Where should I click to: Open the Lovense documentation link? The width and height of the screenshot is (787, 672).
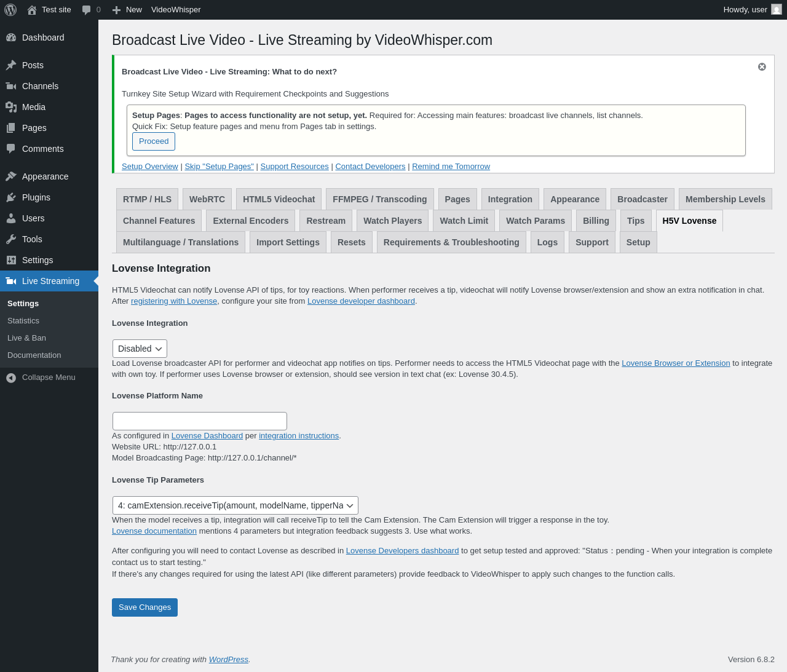tap(154, 531)
